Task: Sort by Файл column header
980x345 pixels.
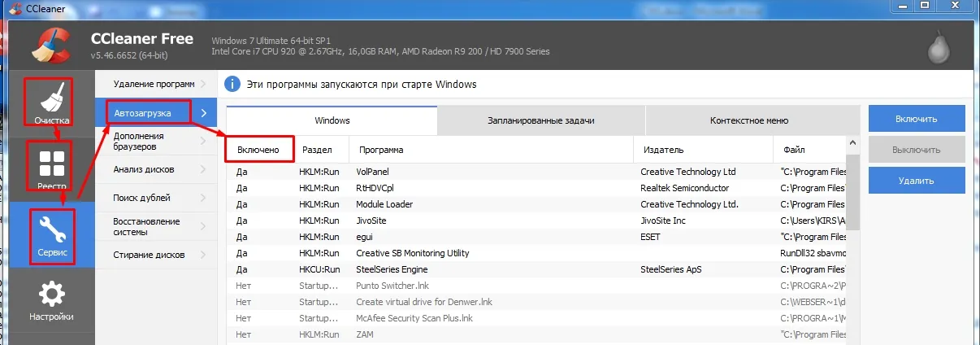Action: pos(810,150)
